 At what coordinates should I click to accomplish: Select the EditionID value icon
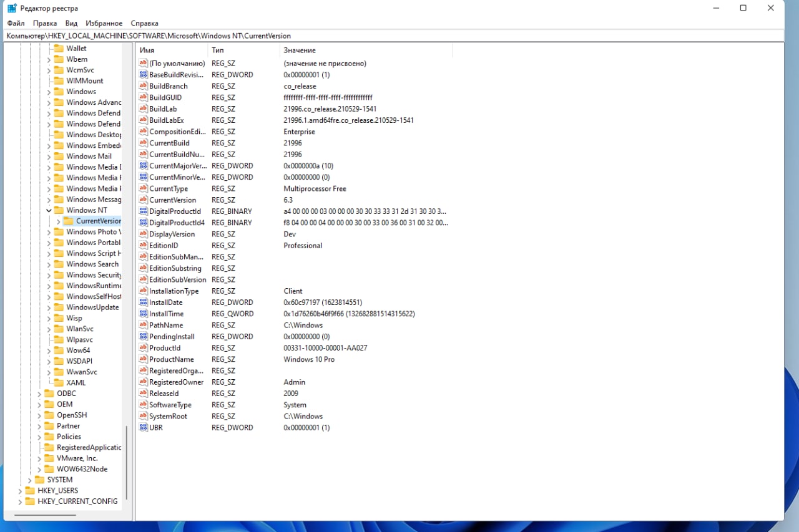point(143,245)
